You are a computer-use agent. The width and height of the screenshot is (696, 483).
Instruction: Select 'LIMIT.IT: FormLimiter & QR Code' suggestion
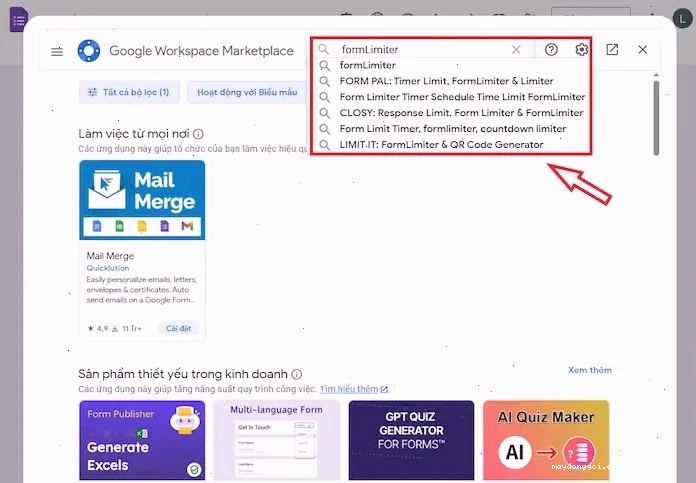(x=451, y=145)
